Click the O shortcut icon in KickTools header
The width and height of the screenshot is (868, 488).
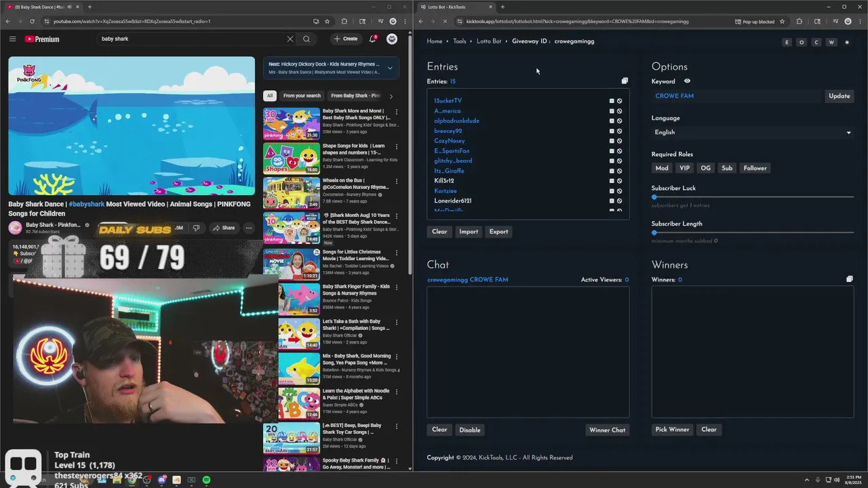click(x=802, y=42)
